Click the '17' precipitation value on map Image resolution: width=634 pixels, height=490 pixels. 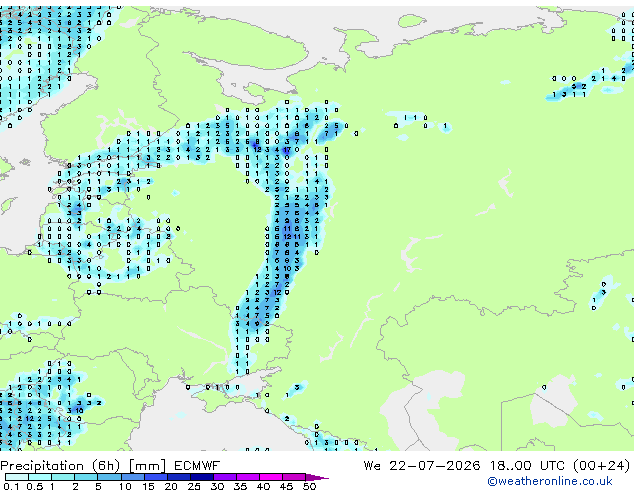click(x=287, y=150)
